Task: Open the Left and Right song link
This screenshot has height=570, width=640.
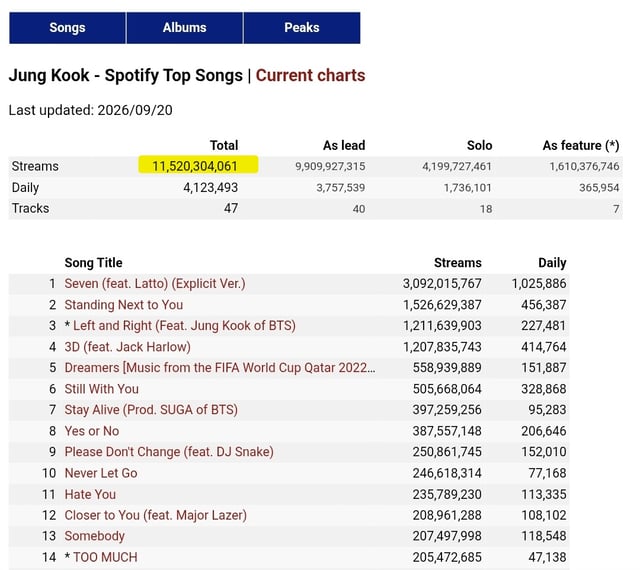Action: click(184, 326)
